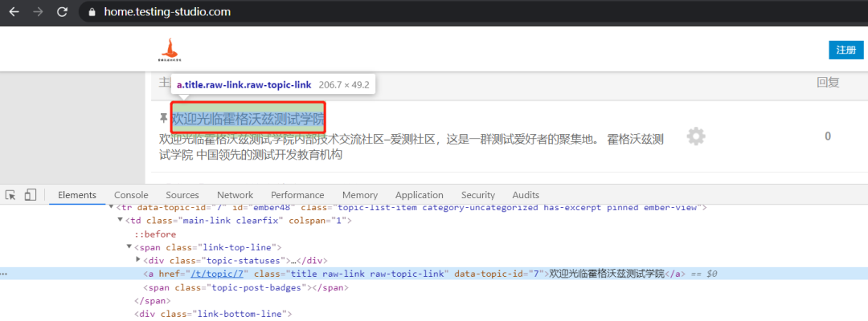Go forward with the browser forward arrow

click(x=39, y=11)
